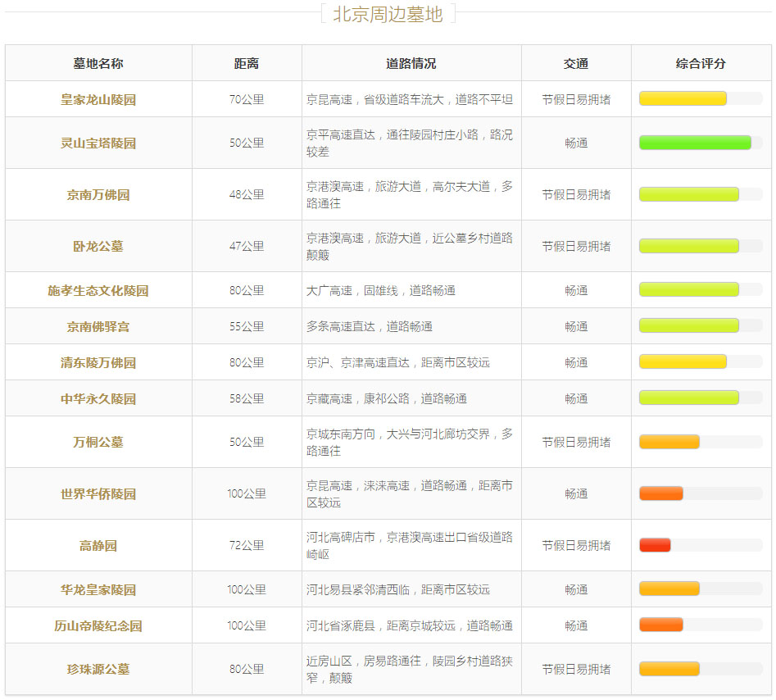
Task: Click 节假日易拥堵 cell for 高静园
Action: click(576, 546)
